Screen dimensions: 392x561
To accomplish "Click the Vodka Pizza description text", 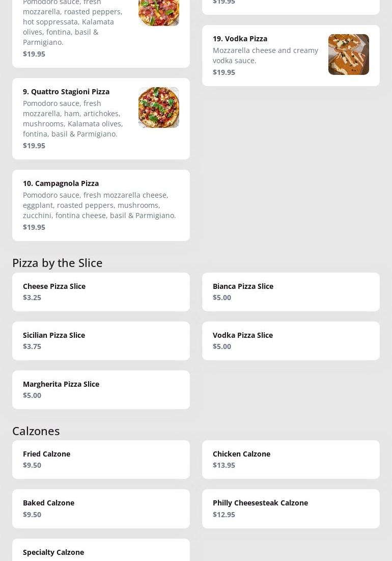I will (265, 55).
